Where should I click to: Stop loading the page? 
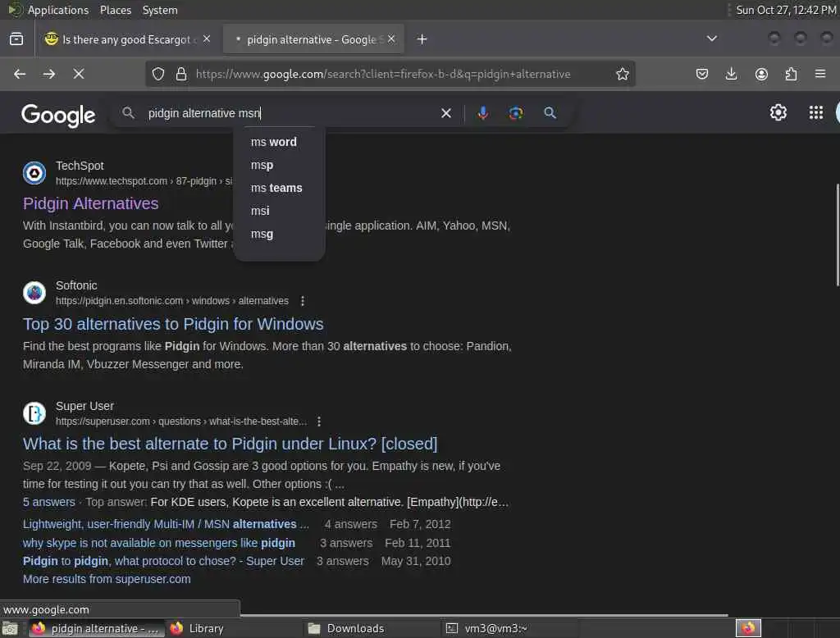pos(79,74)
